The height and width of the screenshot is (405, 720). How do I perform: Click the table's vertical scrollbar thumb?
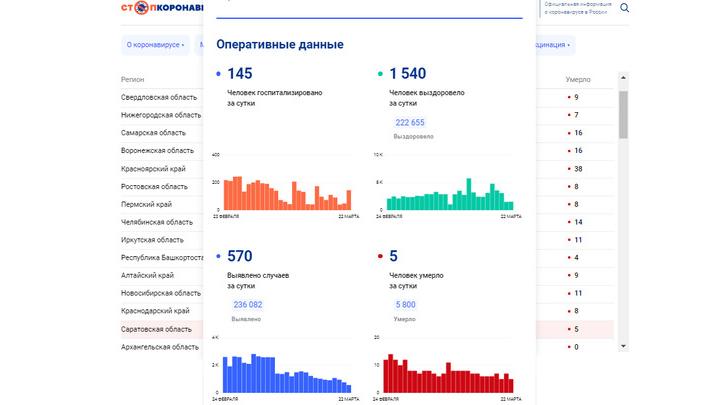(623, 112)
